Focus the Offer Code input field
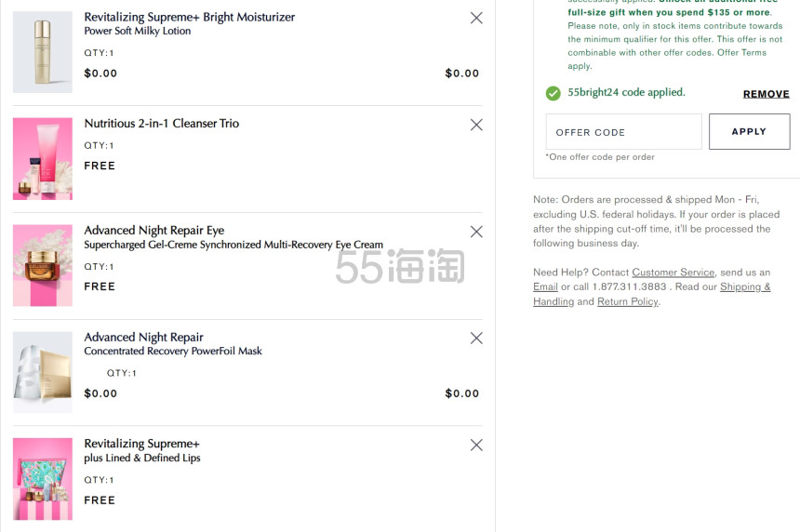 coord(623,131)
